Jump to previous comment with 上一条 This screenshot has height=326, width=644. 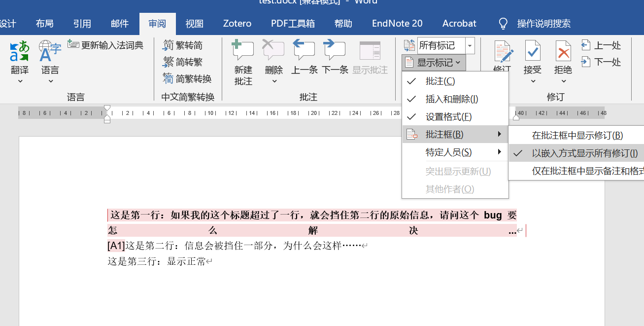pos(304,54)
